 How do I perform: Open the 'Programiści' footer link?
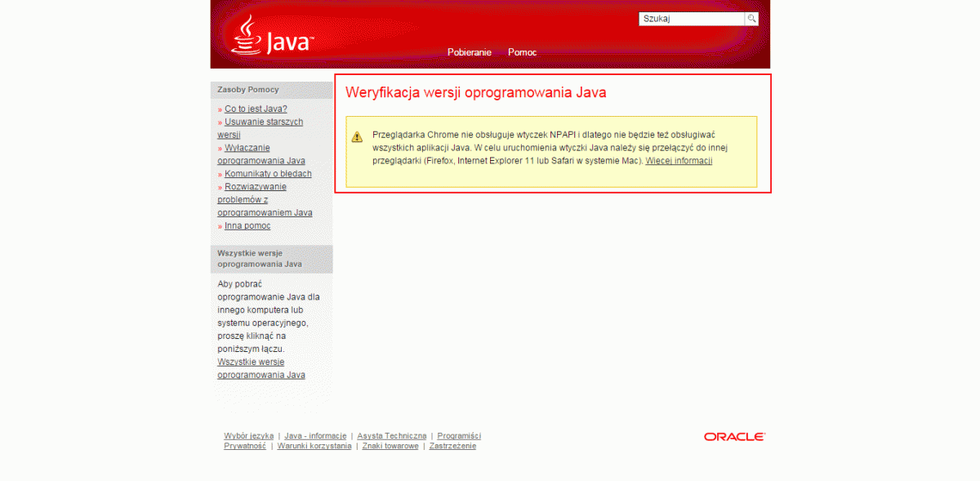tap(459, 436)
